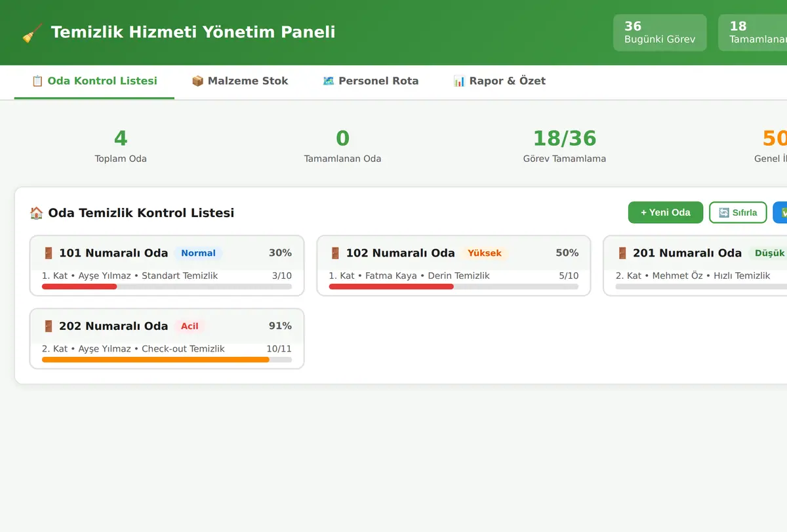Click the progress bar of room 102

pos(454,287)
